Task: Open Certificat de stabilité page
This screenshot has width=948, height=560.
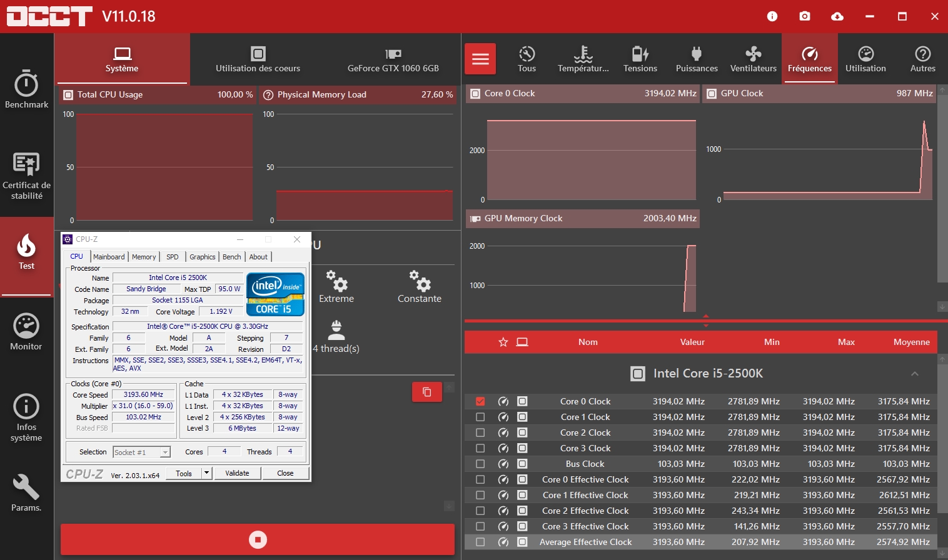Action: click(x=26, y=175)
